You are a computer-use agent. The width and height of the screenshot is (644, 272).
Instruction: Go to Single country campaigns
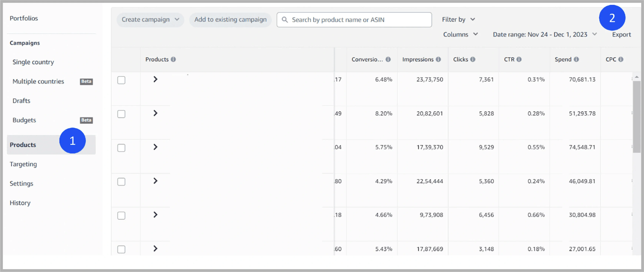click(33, 62)
